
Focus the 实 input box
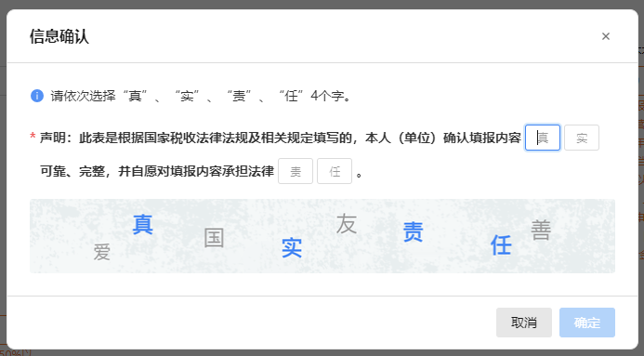coord(582,138)
